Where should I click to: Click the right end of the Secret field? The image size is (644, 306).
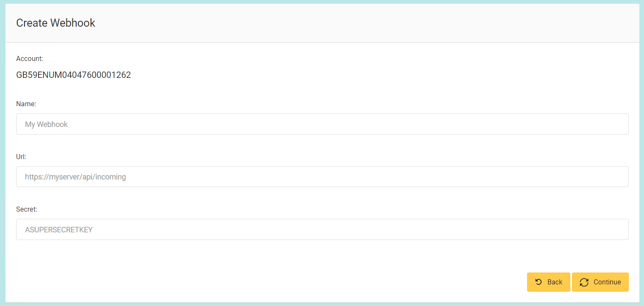pos(618,229)
